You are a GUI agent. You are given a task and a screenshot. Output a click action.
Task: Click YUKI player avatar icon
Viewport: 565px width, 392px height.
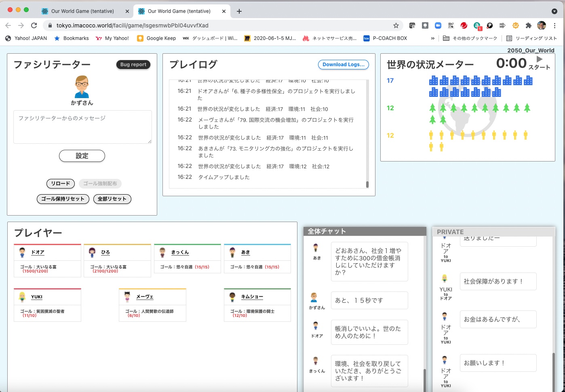point(22,297)
